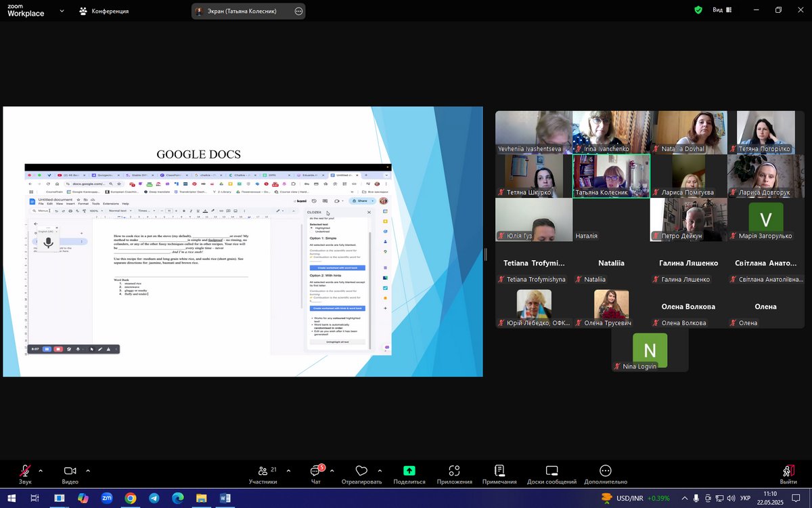Open the shared screen more options ellipsis
Screen dimensions: 812x508
click(299, 11)
